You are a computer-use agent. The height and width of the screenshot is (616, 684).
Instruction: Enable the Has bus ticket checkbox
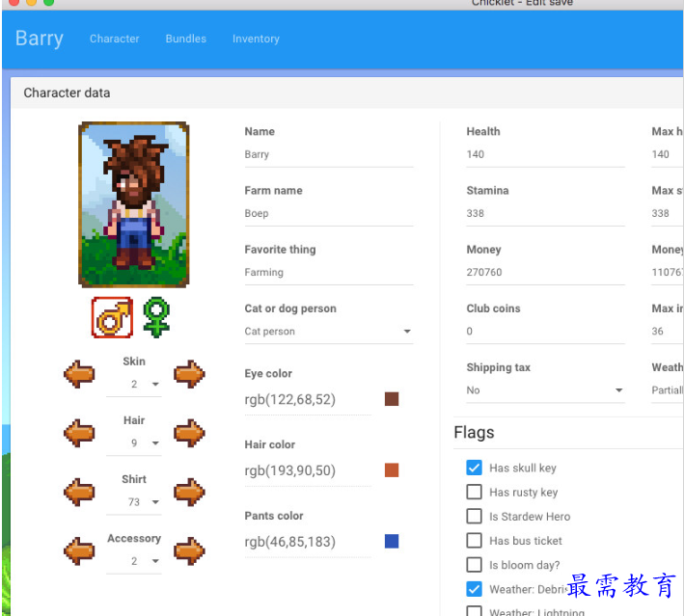pos(475,541)
